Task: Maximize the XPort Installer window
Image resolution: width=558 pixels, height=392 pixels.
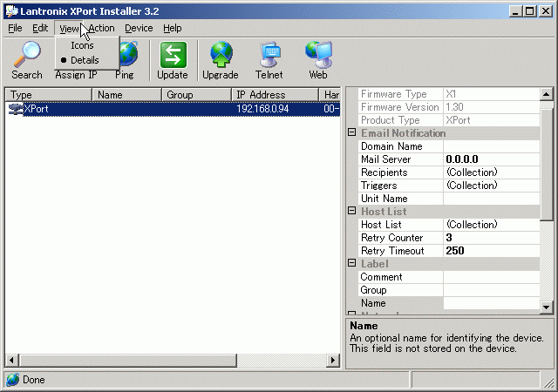Action: point(529,11)
